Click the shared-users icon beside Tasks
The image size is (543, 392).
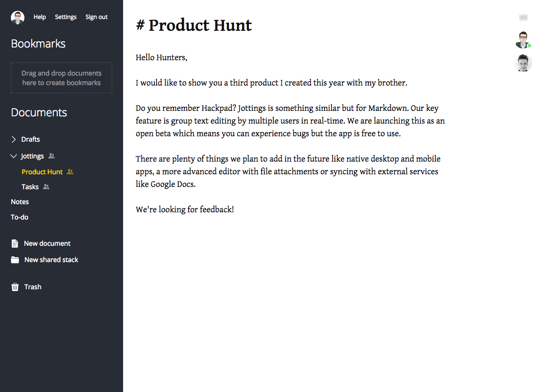click(x=46, y=187)
